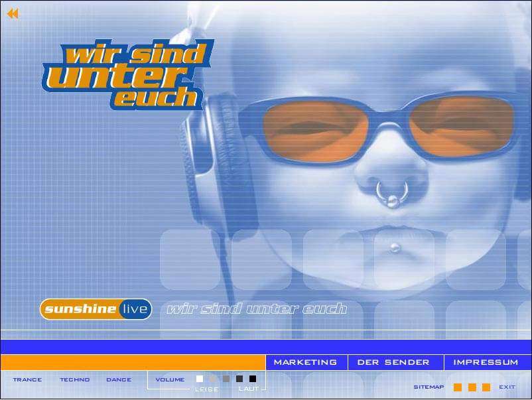532x400 pixels.
Task: Set volume to the medium gray square
Action: [226, 379]
